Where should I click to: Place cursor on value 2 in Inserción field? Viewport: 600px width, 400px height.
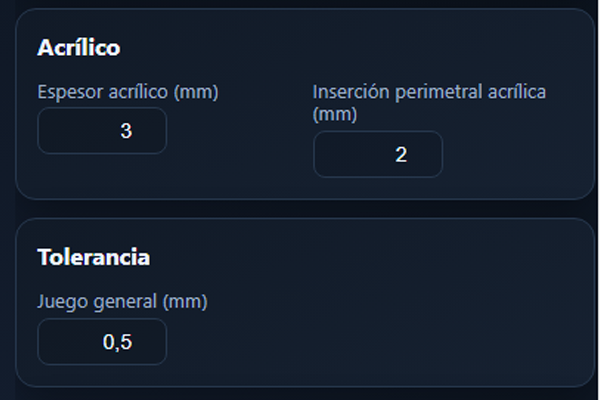click(401, 155)
